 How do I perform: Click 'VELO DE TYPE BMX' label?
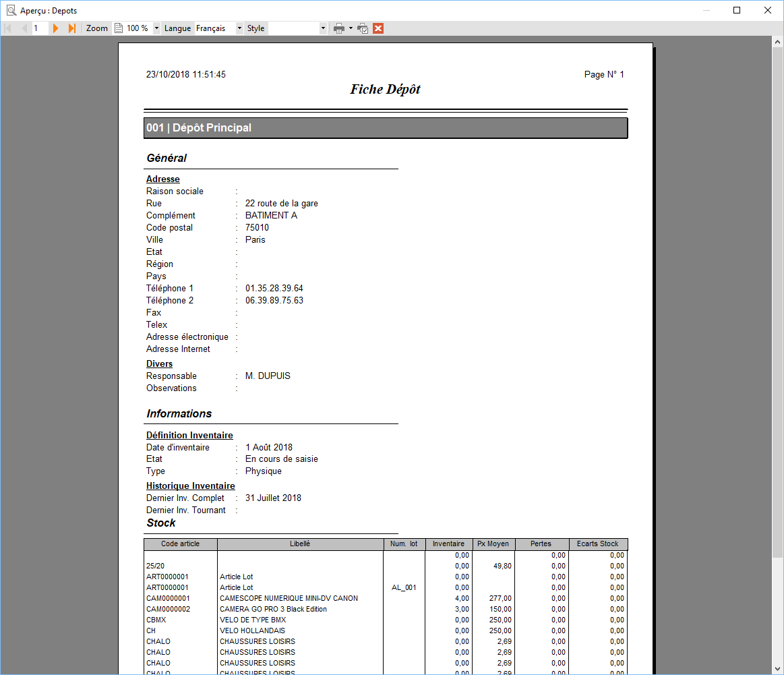[253, 620]
